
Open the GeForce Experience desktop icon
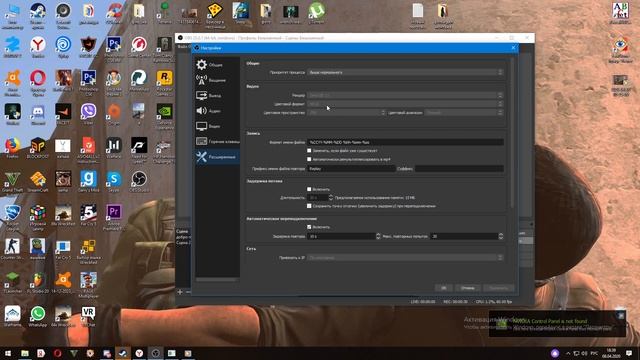pos(164,116)
